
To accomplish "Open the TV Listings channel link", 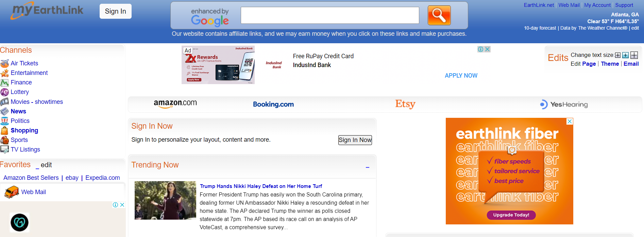I will click(x=26, y=149).
